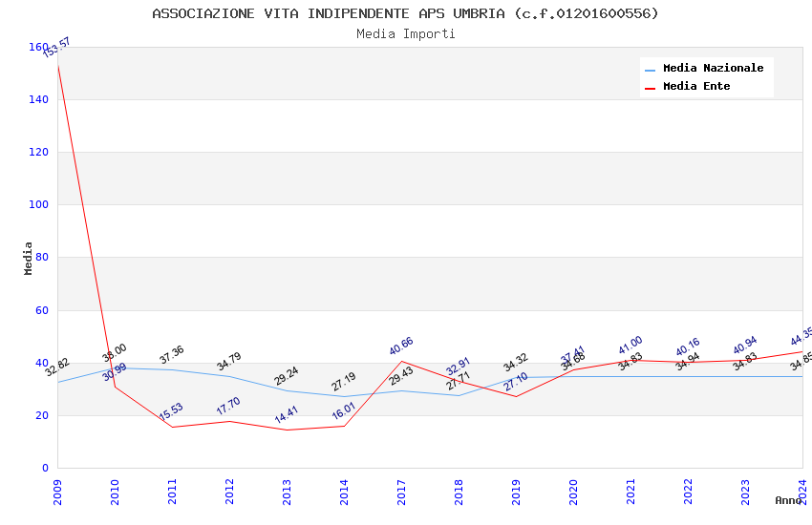Click the 2011 x-axis year label
The height and width of the screenshot is (525, 812).
pyautogui.click(x=173, y=492)
